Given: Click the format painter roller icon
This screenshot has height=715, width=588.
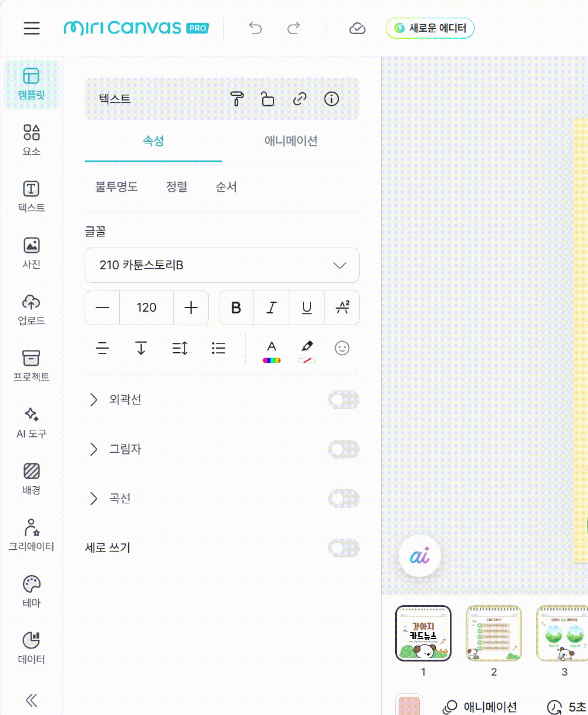Looking at the screenshot, I should point(236,99).
